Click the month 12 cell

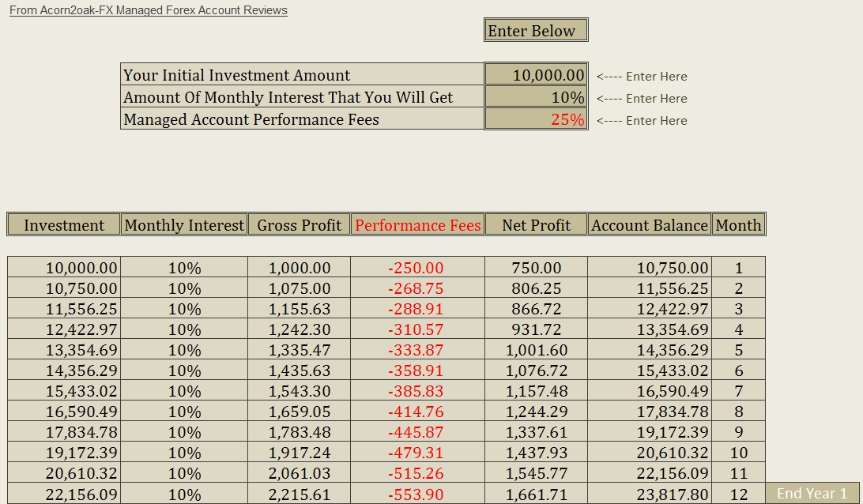click(x=739, y=494)
